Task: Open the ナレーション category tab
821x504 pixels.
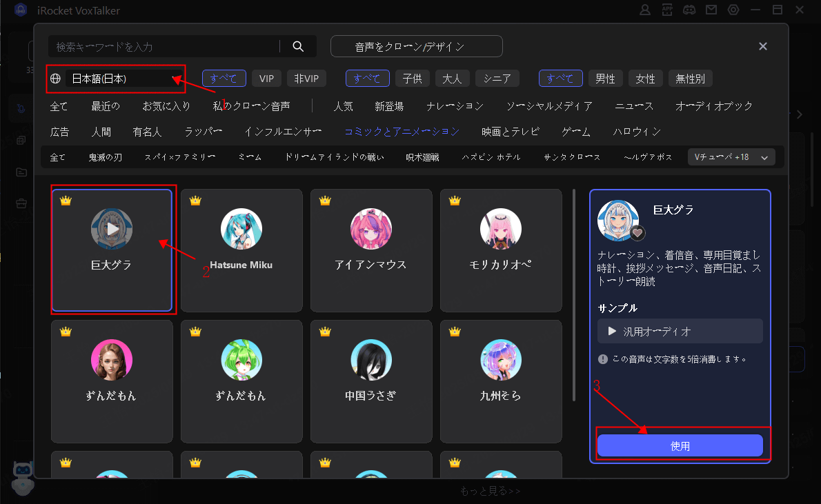Action: click(x=455, y=106)
